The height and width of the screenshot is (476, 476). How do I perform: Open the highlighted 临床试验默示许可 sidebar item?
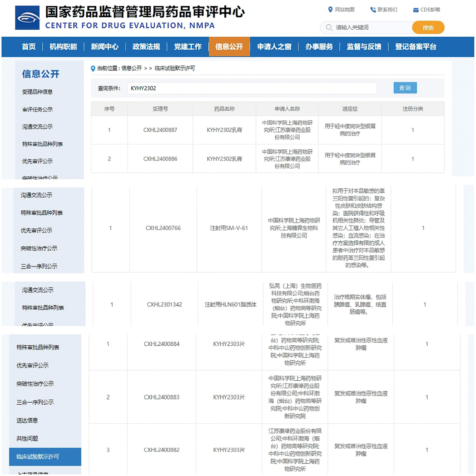click(x=38, y=457)
